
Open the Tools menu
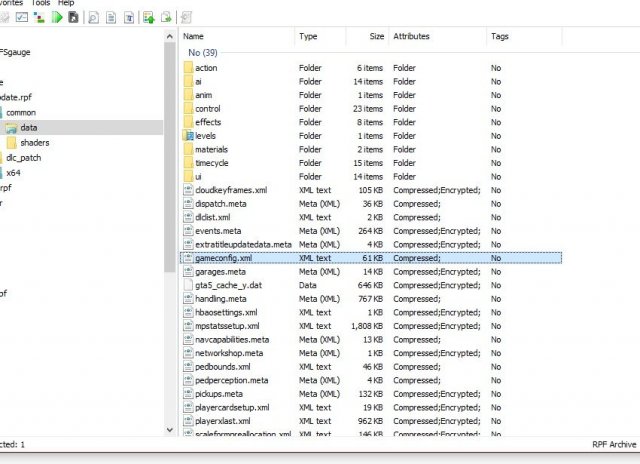click(41, 3)
